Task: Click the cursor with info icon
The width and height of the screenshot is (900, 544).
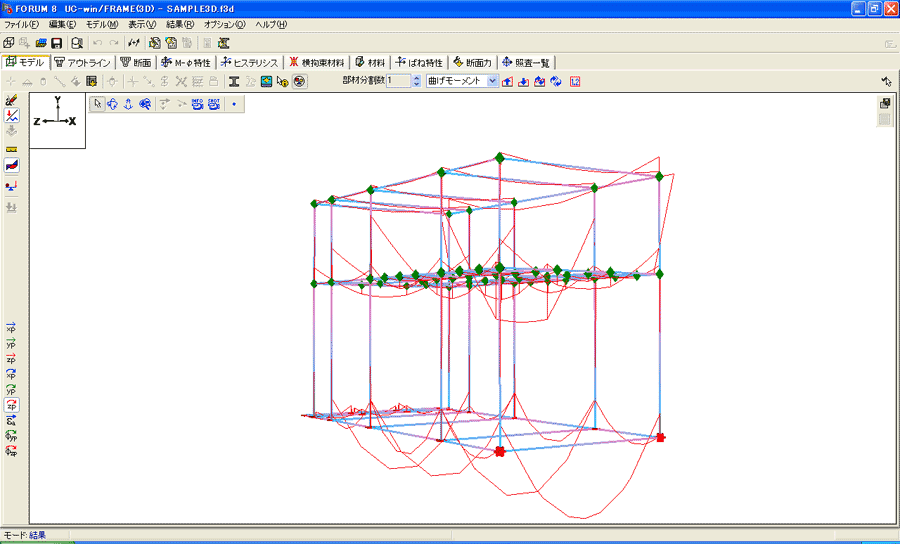Action: 282,81
